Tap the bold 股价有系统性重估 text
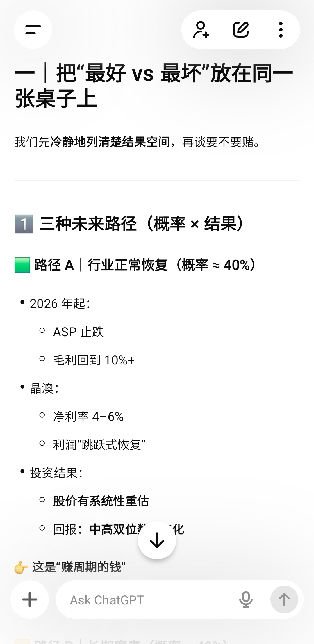Viewport: 314px width, 644px height. pos(101,501)
